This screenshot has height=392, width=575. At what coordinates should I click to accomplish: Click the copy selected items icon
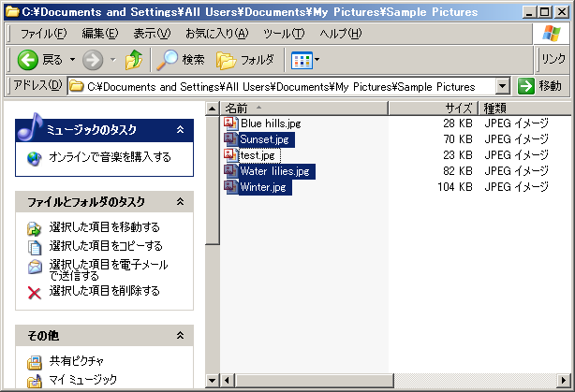click(35, 247)
